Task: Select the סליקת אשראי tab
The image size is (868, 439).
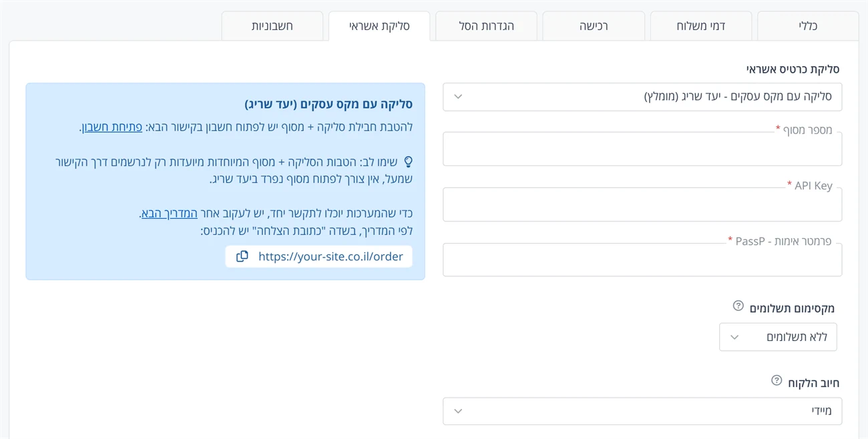Action: [379, 26]
